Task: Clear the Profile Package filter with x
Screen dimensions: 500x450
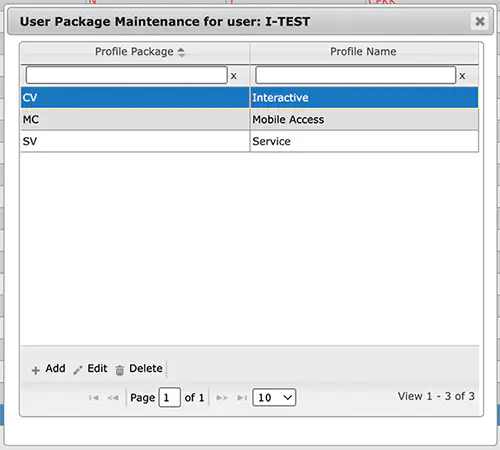Action: 234,76
